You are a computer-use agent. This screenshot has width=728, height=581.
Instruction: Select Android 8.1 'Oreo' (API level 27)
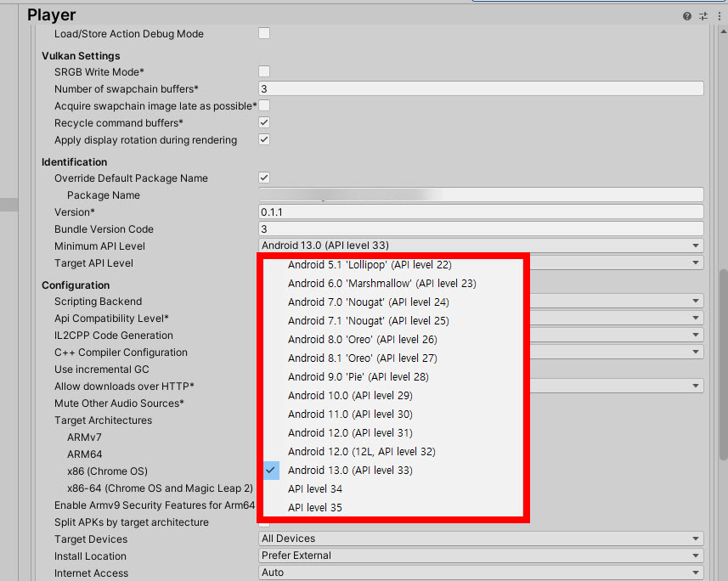click(x=392, y=358)
